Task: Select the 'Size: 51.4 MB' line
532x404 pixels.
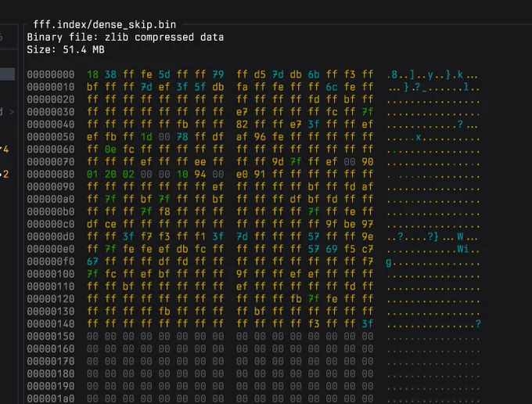Action: [66, 49]
